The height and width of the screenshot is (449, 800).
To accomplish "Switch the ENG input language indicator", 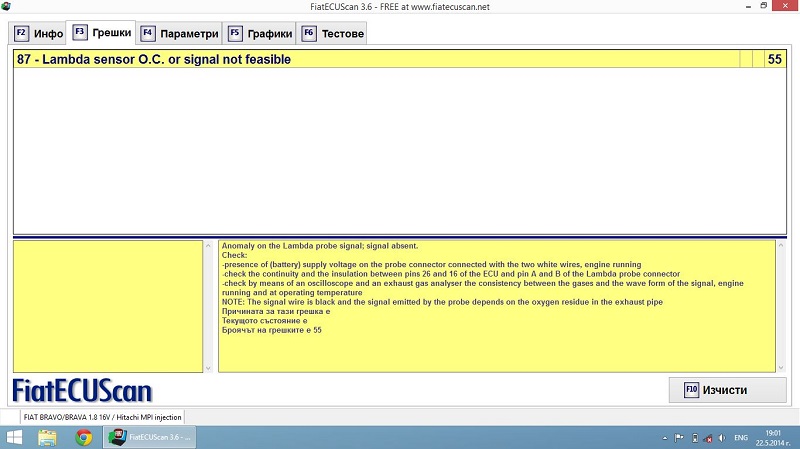I will point(741,437).
